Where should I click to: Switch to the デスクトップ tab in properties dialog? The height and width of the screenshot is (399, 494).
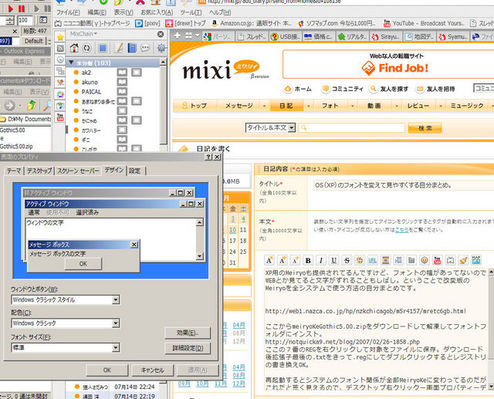pos(40,171)
